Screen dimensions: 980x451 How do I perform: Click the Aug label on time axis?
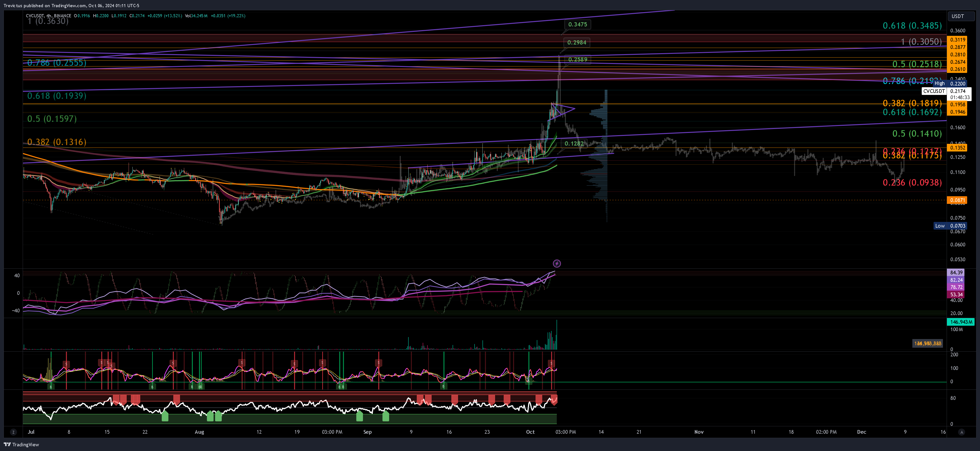click(199, 432)
